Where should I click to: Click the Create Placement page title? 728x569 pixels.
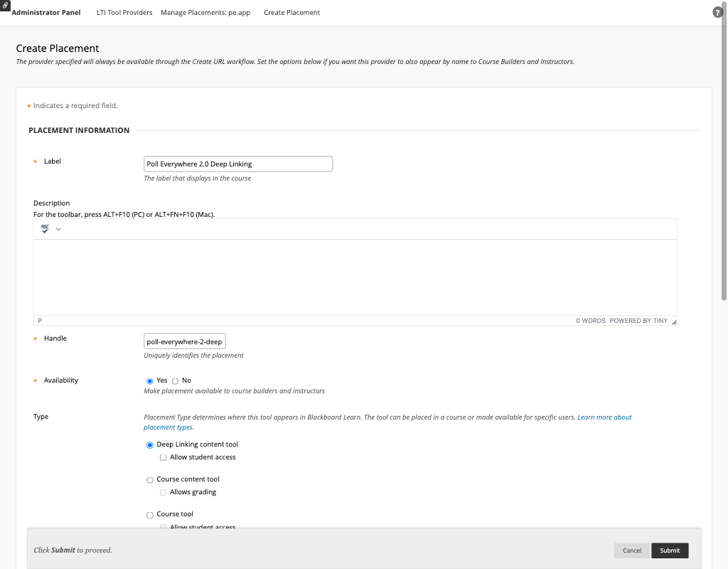pos(58,48)
